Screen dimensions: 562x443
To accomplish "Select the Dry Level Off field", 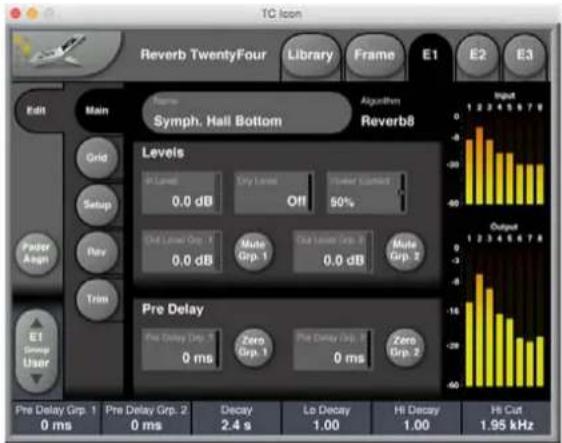I will tap(274, 193).
